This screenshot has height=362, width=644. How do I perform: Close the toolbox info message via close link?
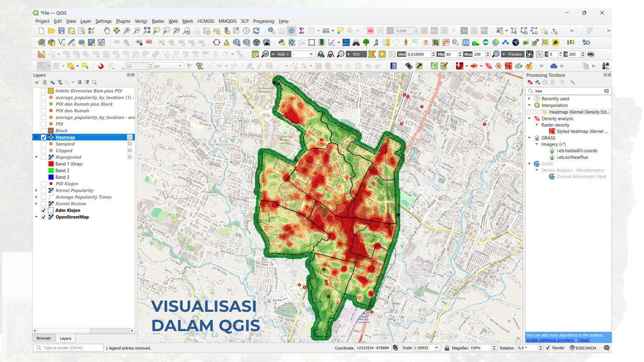pyautogui.click(x=584, y=339)
